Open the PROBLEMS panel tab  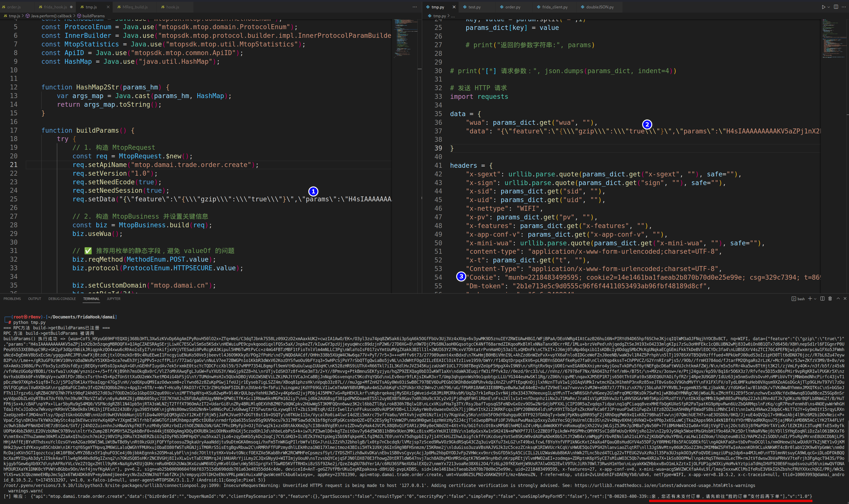[x=12, y=298]
